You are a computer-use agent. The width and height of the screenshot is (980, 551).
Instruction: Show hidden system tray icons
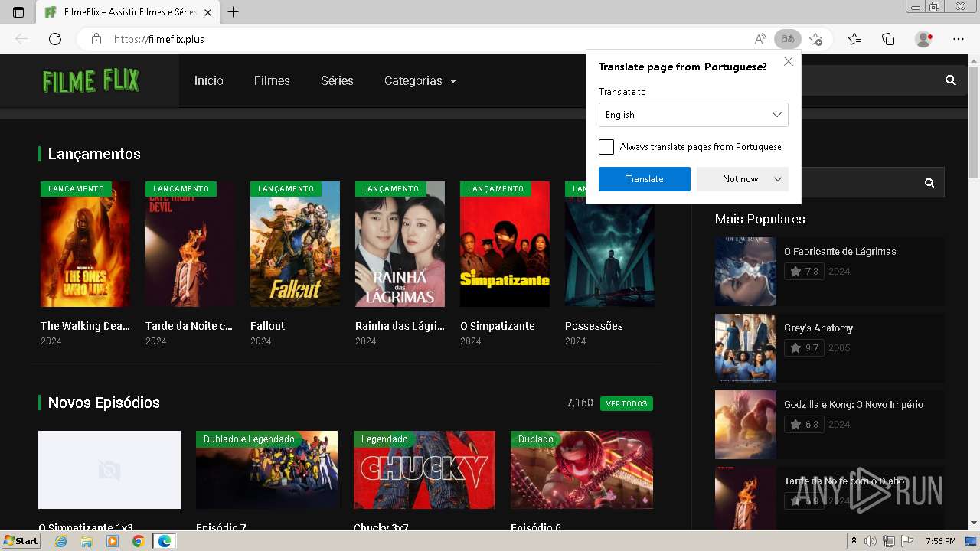click(854, 541)
